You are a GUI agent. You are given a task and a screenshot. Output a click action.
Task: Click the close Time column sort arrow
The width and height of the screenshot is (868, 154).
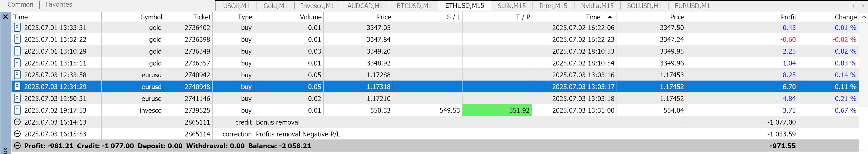610,17
